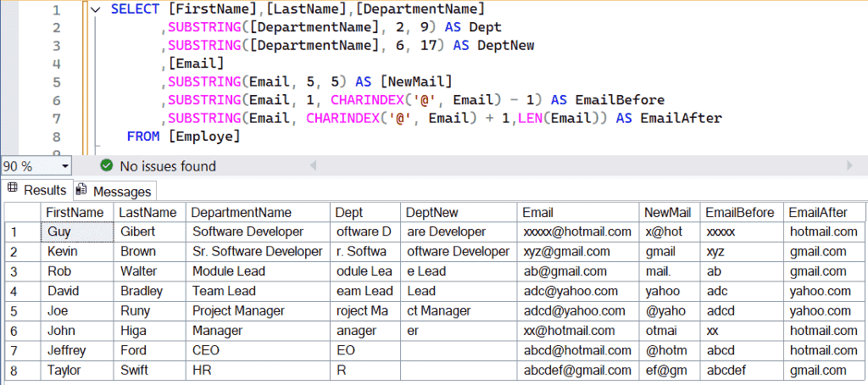Click the cell containing Runy
The height and width of the screenshot is (385, 868).
coord(149,310)
